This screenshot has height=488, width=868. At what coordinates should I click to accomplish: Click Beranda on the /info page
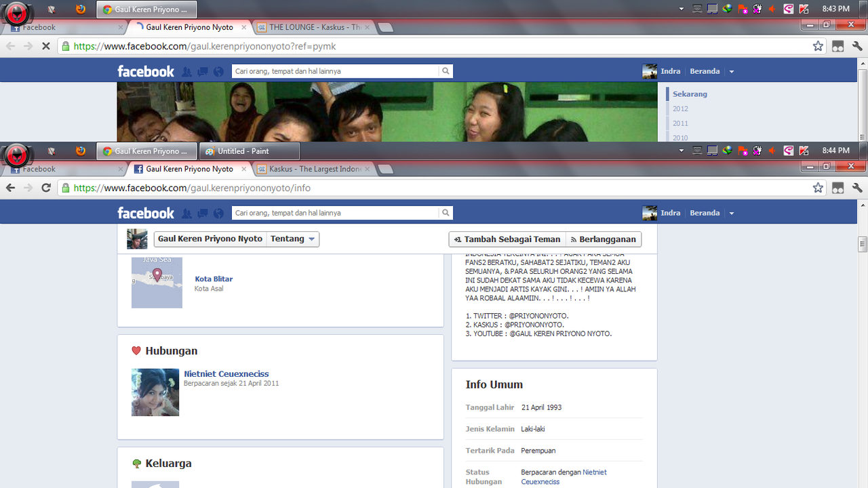(705, 213)
